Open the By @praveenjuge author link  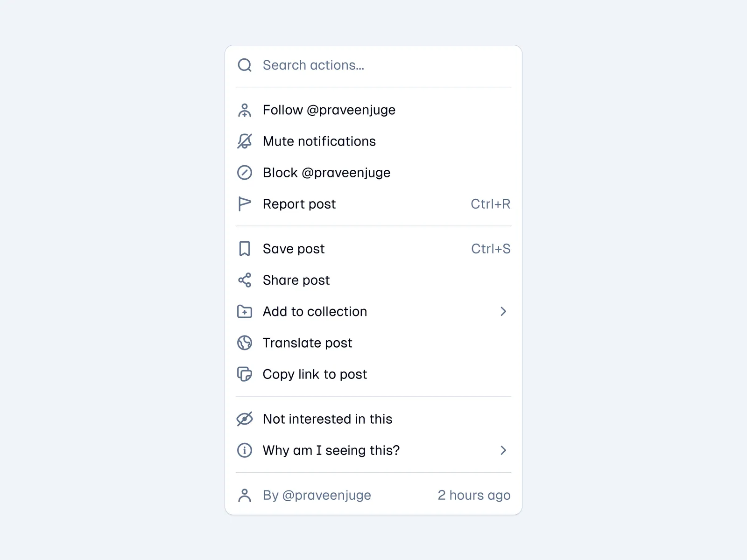317,495
